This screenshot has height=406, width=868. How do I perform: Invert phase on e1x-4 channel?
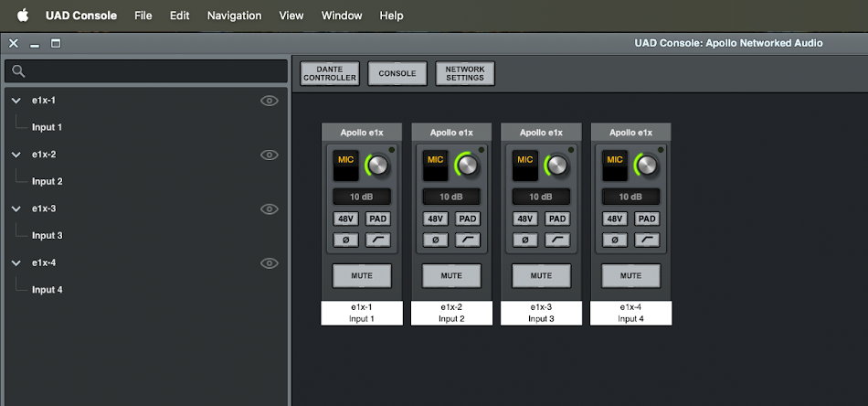(615, 240)
